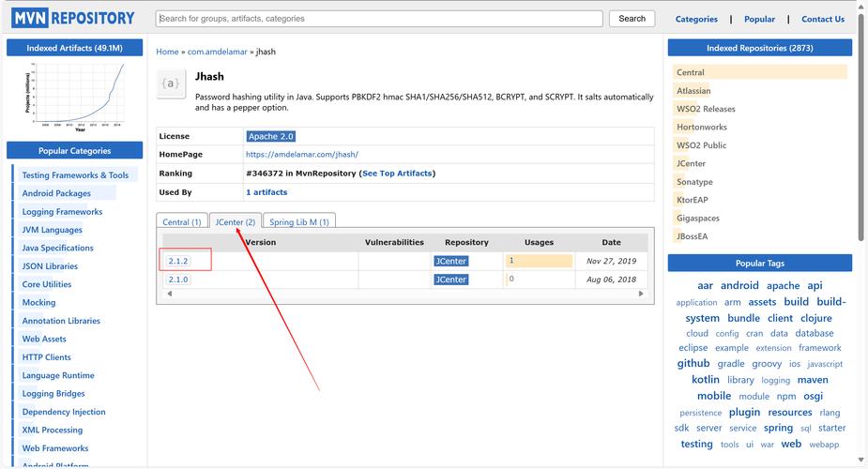The image size is (868, 469).
Task: Select the Spring Lib M (1) tab
Action: coord(298,222)
